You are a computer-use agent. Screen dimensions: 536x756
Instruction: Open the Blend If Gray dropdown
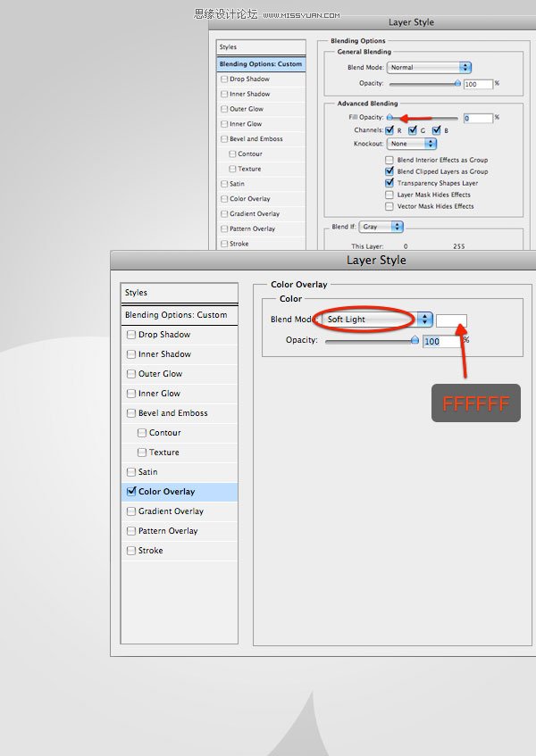(x=381, y=227)
